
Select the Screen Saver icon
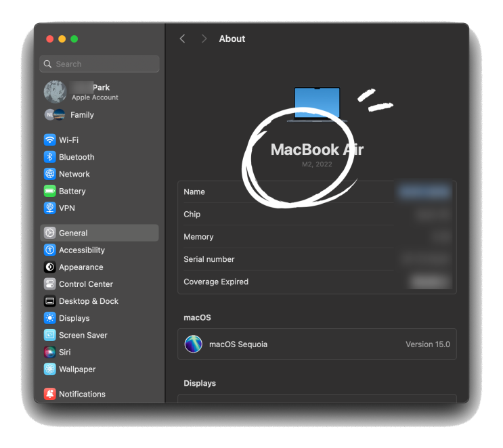point(49,335)
